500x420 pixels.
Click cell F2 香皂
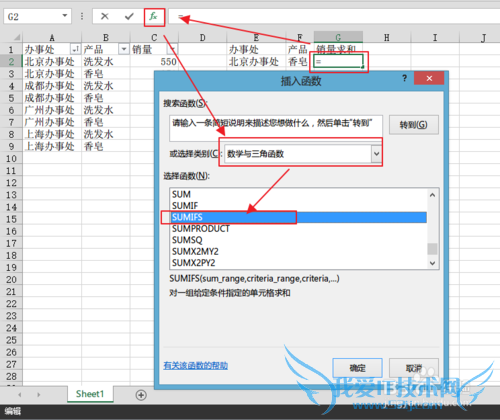click(299, 62)
